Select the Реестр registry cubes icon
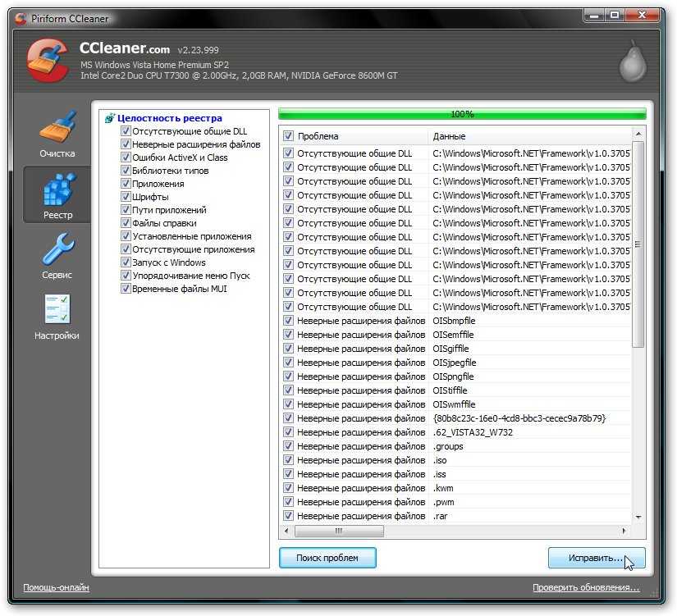 57,189
